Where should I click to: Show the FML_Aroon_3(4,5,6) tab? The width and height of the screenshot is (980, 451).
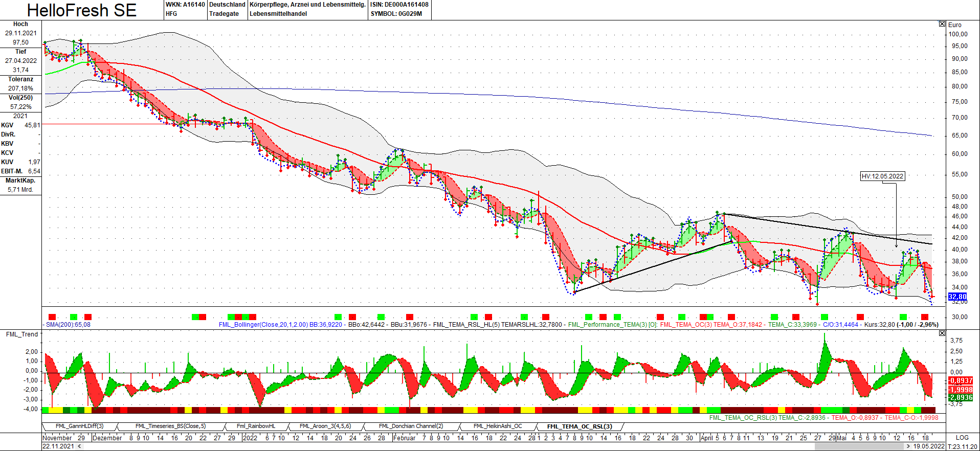[325, 426]
